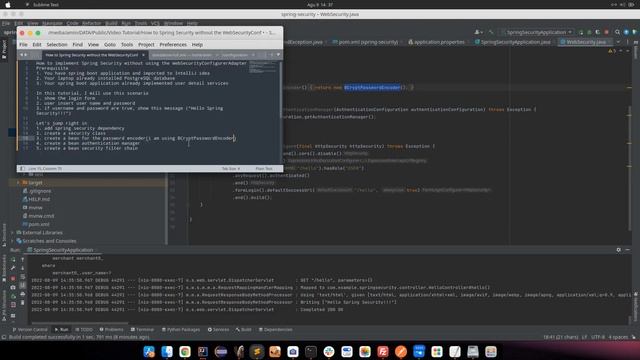Click the Sublime minimap thumbnail
The image size is (640, 360).
[x=262, y=67]
